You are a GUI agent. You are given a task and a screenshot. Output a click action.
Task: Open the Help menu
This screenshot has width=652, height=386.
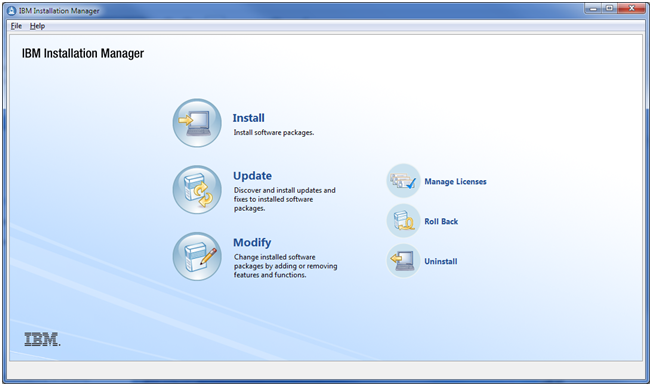tap(37, 26)
